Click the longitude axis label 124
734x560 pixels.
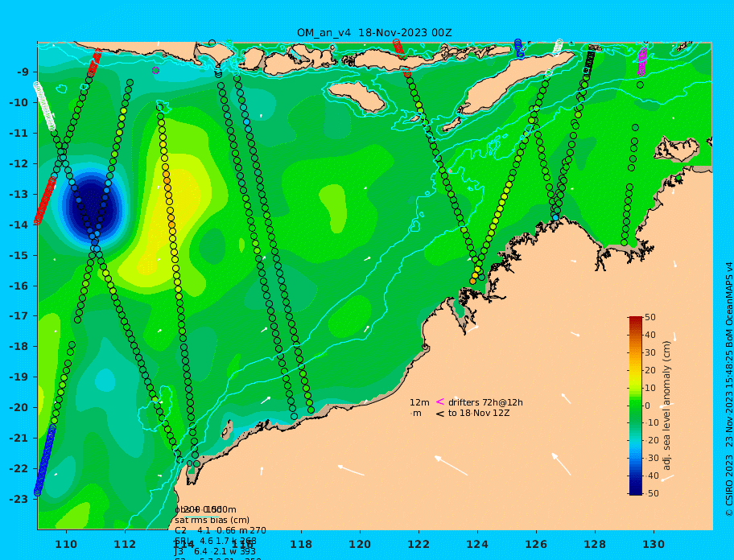477,544
